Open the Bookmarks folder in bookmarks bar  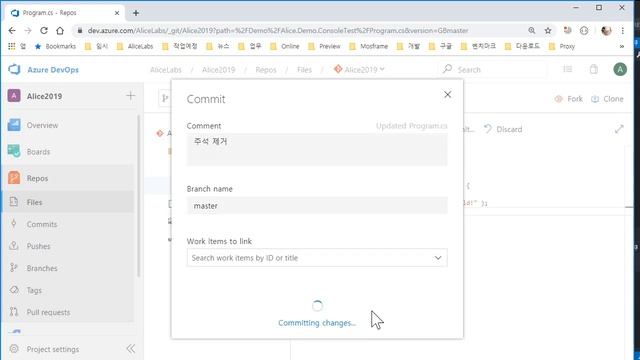56,47
